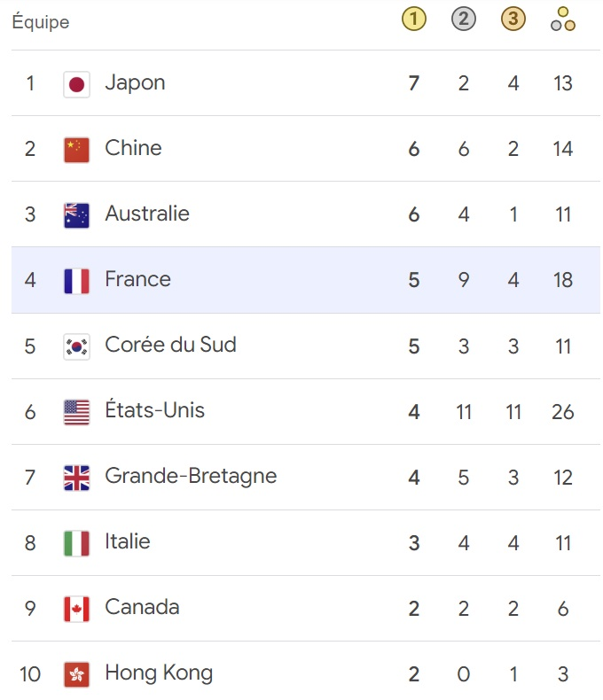
Task: Click the China flag icon
Action: point(77,150)
